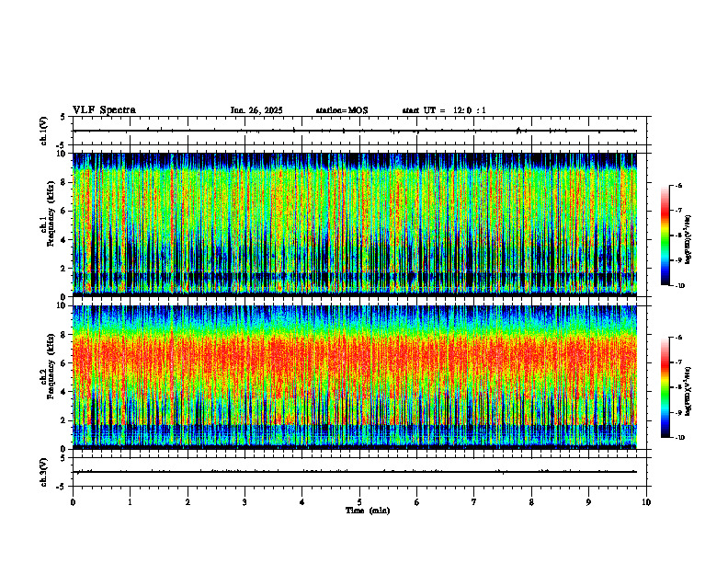Click the ch.2 color scale bar
The width and height of the screenshot is (728, 563).
(665, 387)
